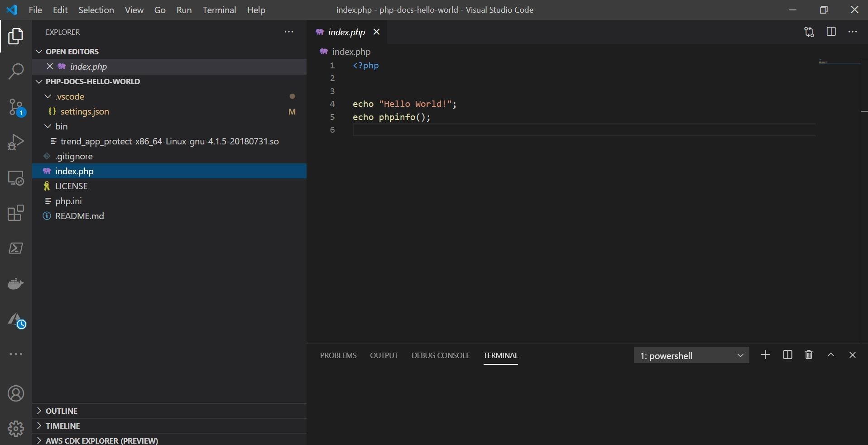Switch to the Debug Console tab
Screen dimensions: 868x445
441,355
